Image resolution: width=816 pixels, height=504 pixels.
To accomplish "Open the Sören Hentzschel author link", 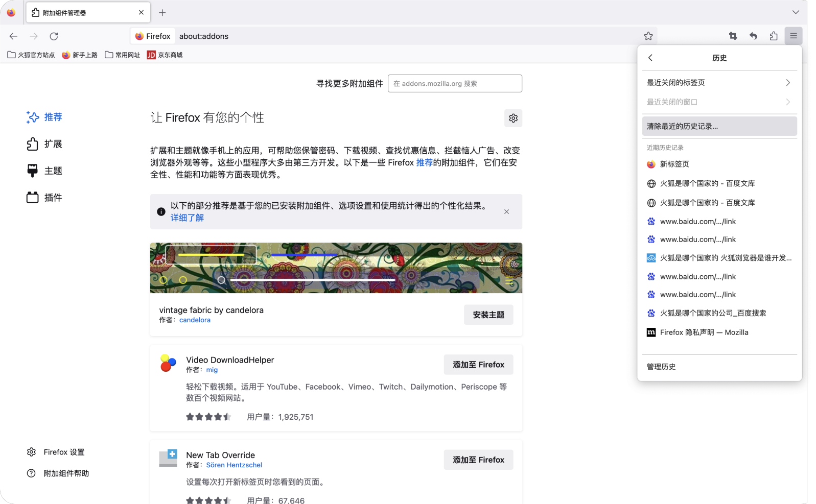I will pyautogui.click(x=234, y=465).
